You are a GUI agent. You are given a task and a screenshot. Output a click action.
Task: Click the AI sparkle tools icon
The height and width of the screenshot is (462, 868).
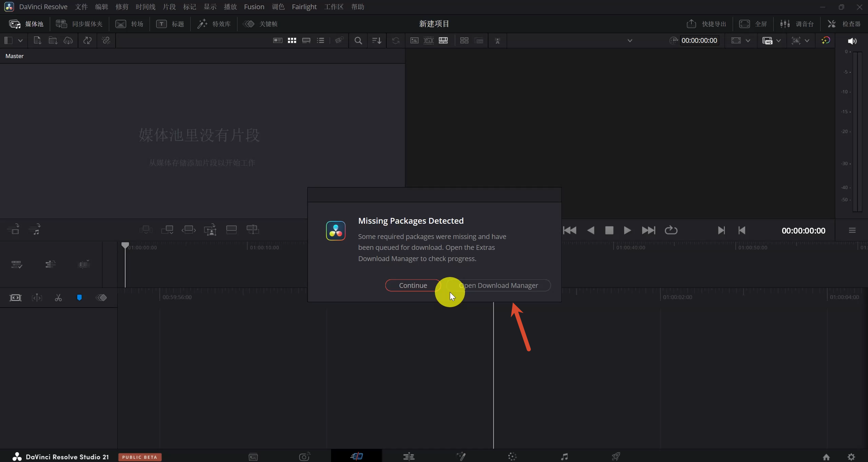click(825, 41)
